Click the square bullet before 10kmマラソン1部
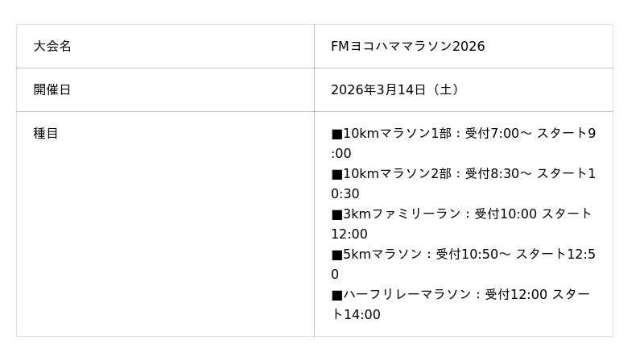This screenshot has width=644, height=361. [x=336, y=134]
